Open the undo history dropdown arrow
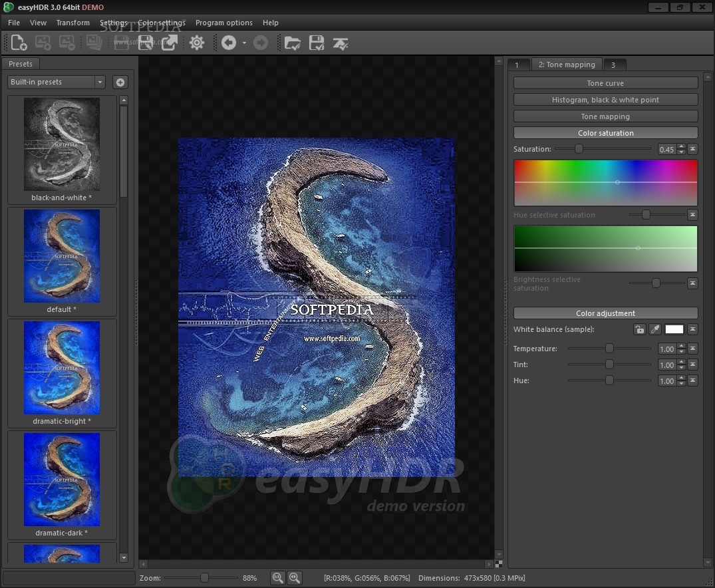715x588 pixels. tap(244, 43)
